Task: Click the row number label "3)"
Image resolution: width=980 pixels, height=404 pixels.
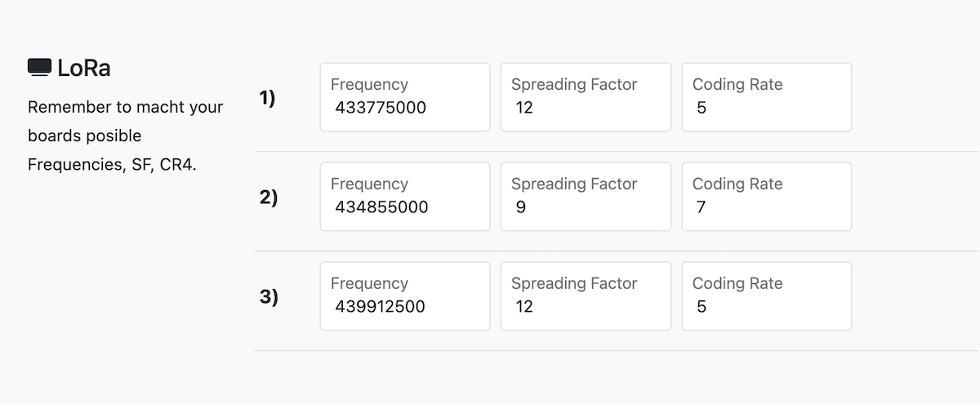Action: (x=268, y=297)
